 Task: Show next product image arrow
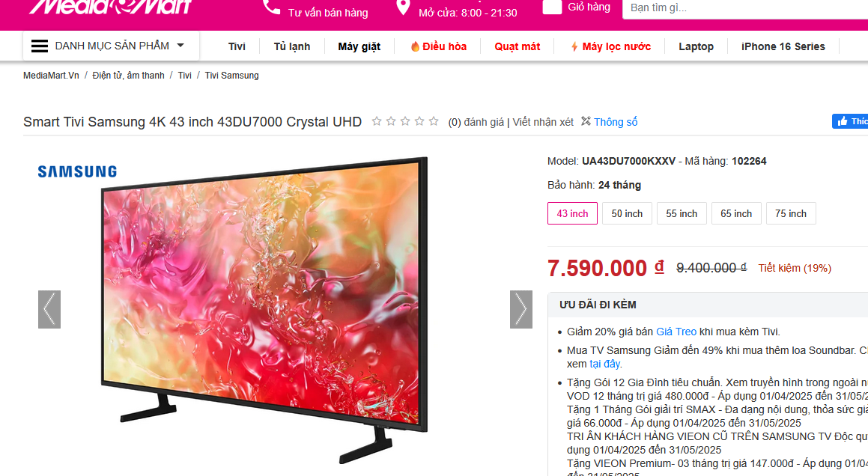[521, 309]
